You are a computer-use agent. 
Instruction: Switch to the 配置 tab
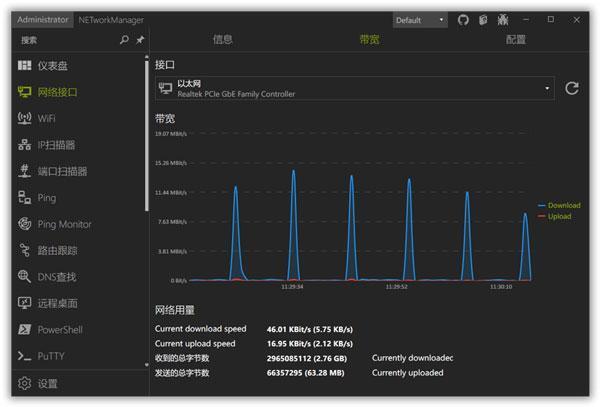click(x=516, y=39)
